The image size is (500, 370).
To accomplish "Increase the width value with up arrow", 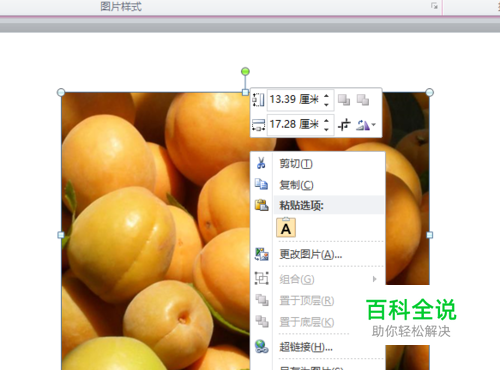I will tap(327, 121).
